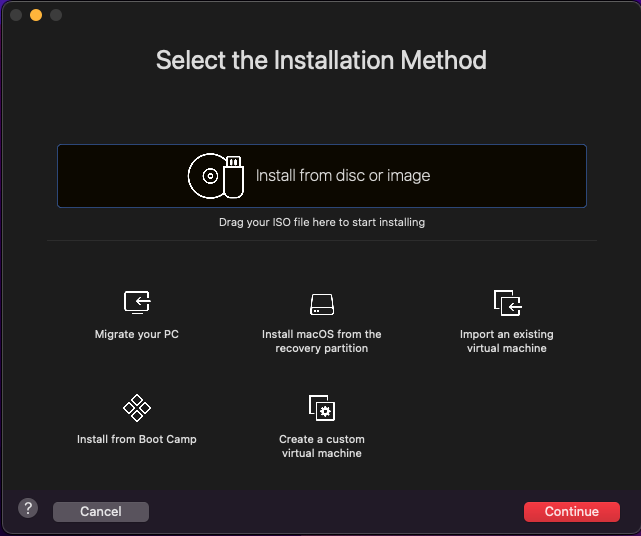Choose "Install macOS from the recovery partition" text
This screenshot has height=536, width=641.
(322, 341)
